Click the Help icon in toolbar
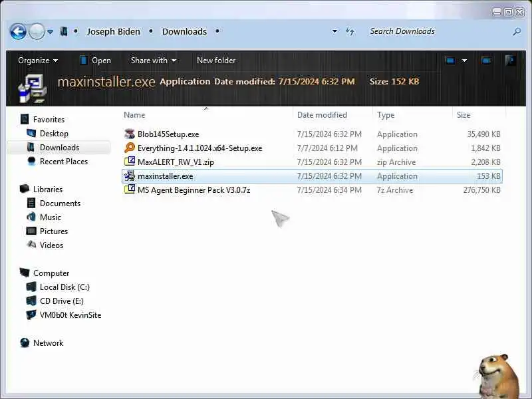This screenshot has width=532, height=399. [510, 61]
